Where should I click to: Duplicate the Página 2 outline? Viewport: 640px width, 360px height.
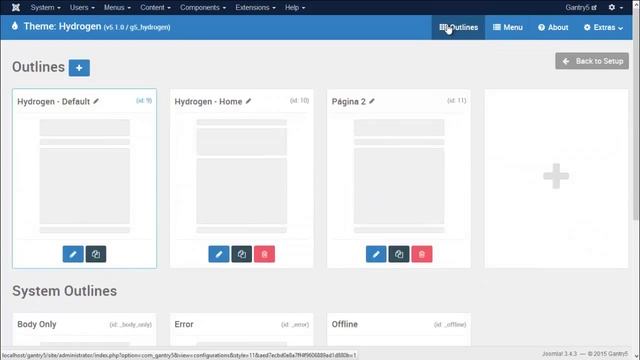(x=399, y=254)
